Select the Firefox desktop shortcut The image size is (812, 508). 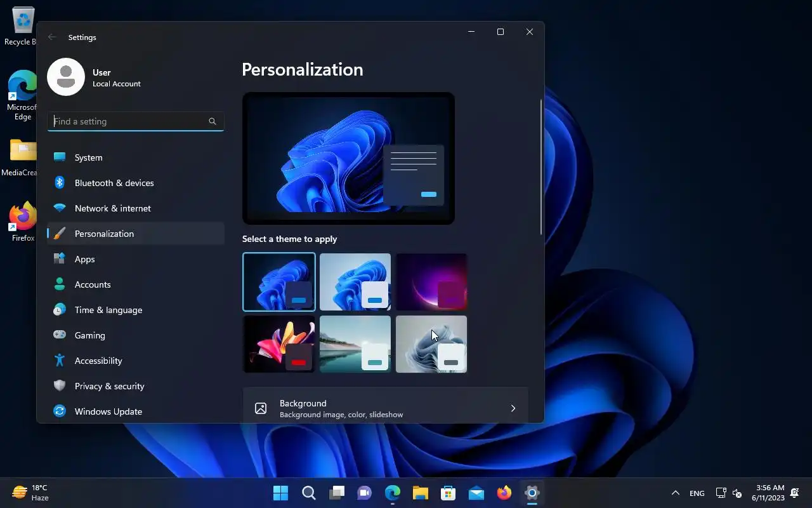(23, 222)
